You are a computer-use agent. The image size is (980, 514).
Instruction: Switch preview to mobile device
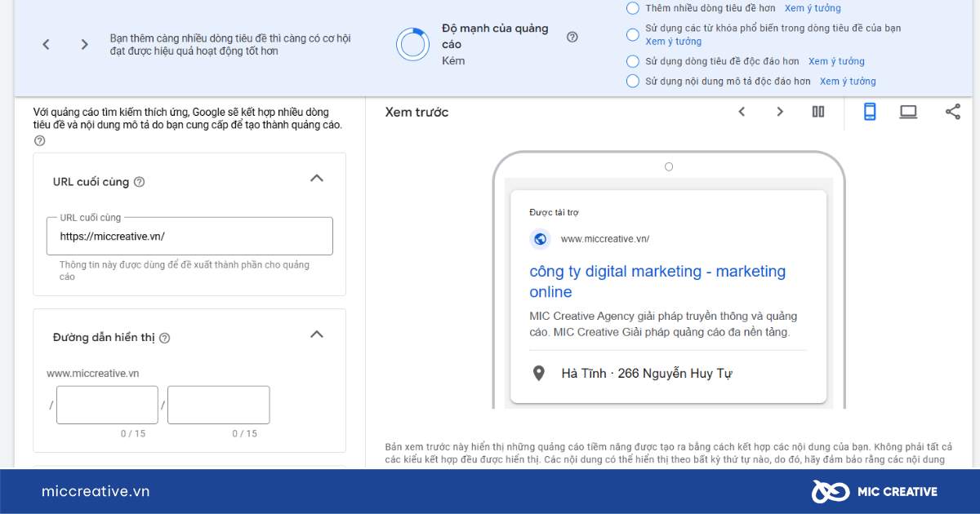pyautogui.click(x=870, y=112)
